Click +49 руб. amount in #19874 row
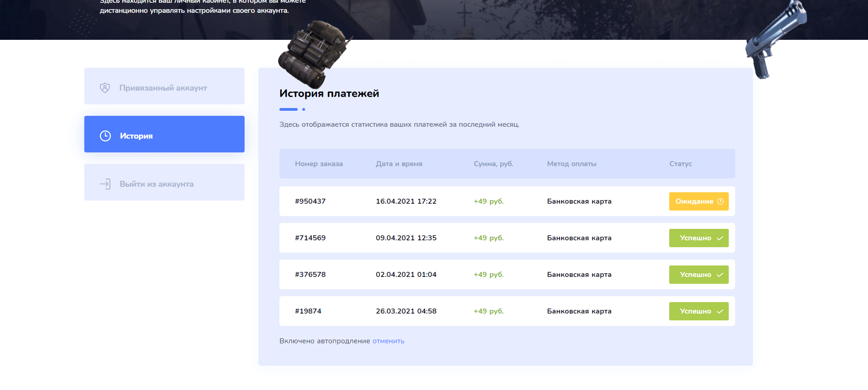The height and width of the screenshot is (390, 868). (489, 311)
